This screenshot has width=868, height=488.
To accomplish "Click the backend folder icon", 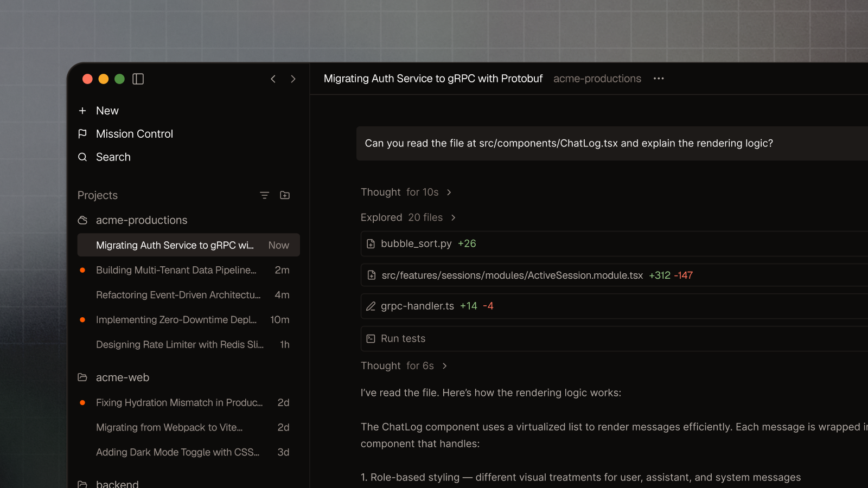I will coord(82,484).
